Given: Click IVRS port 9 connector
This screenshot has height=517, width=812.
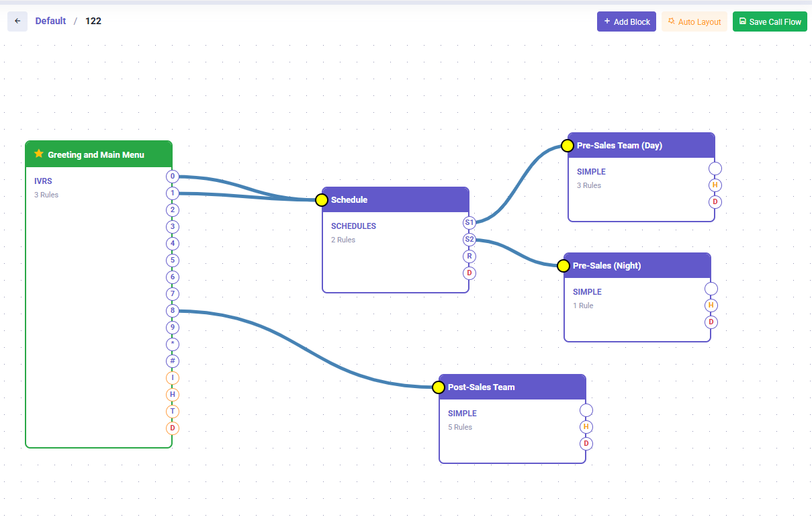Looking at the screenshot, I should (x=173, y=328).
